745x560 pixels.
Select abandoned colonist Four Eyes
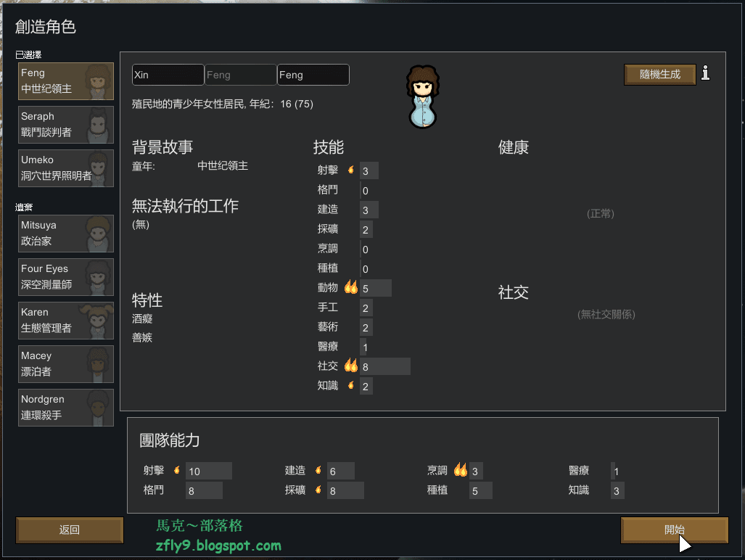pyautogui.click(x=66, y=277)
